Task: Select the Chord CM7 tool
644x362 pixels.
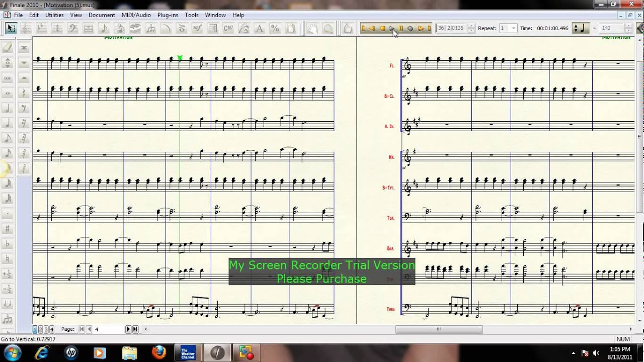Action: pos(228,28)
